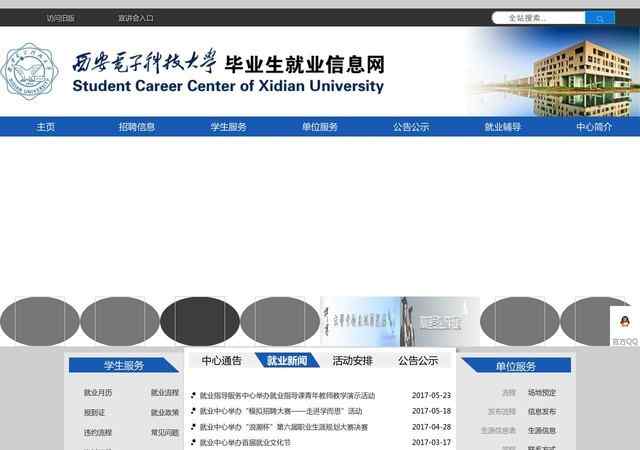The image size is (640, 450).
Task: Switch to the 公告公示 news tab
Action: [418, 361]
